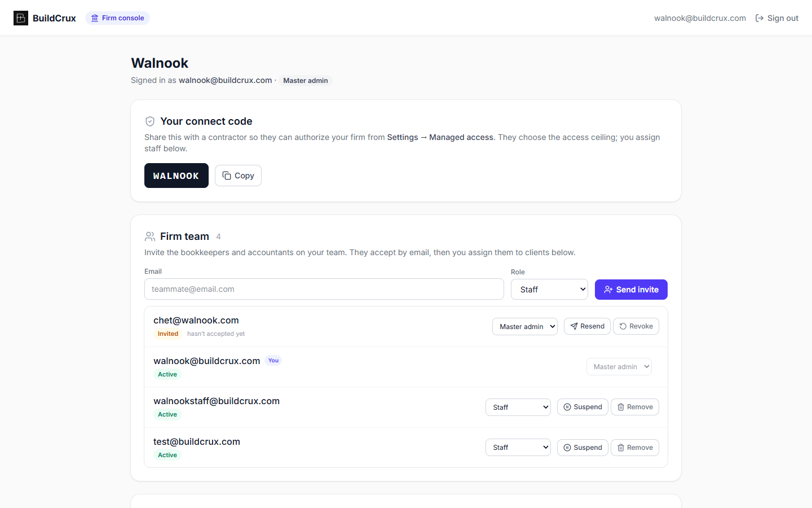Suspend test@buildcrux.com

pyautogui.click(x=582, y=448)
